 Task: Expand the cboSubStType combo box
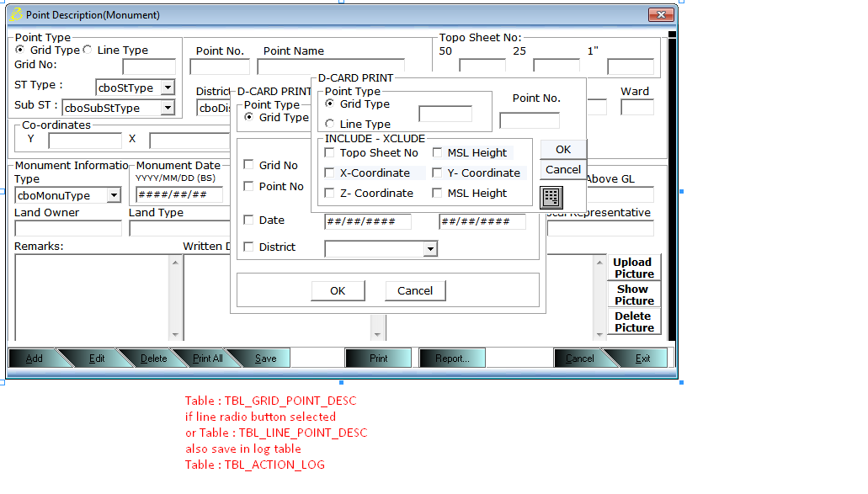click(x=168, y=108)
